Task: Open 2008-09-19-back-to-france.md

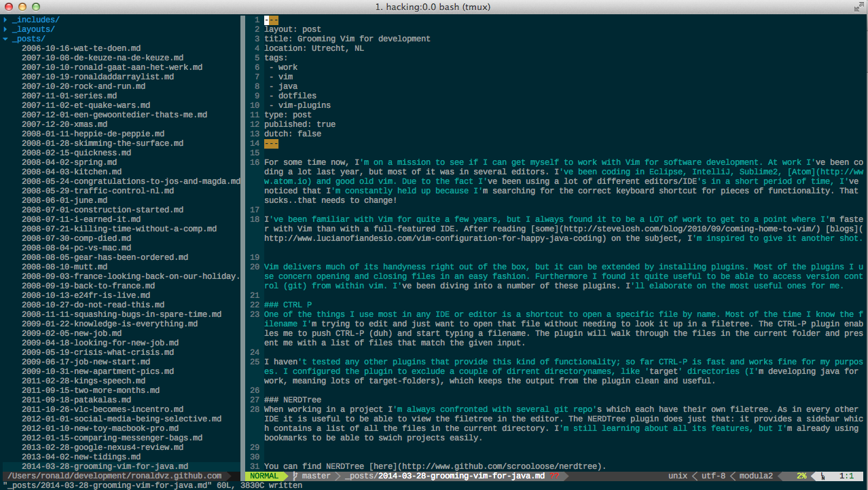Action: click(88, 286)
